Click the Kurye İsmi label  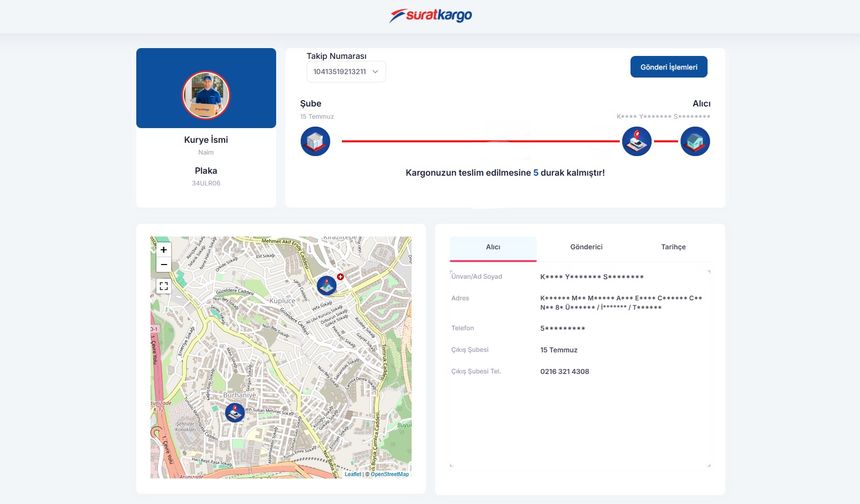click(206, 140)
